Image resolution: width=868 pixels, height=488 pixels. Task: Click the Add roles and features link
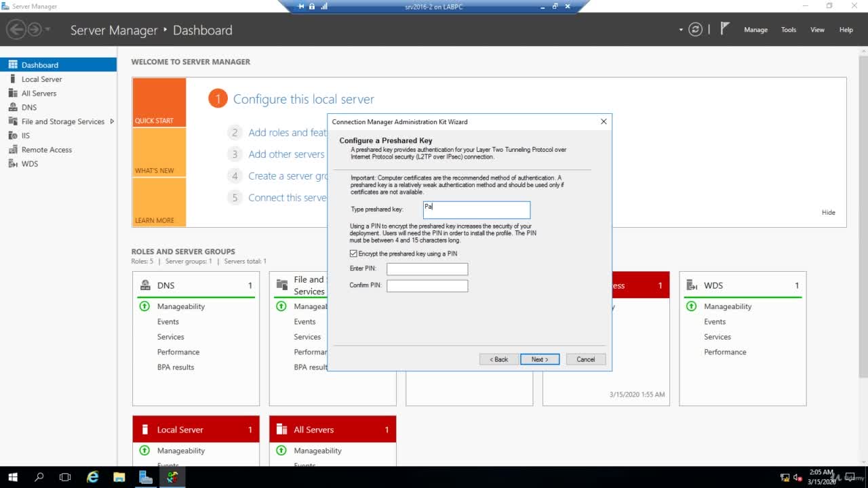tap(288, 133)
